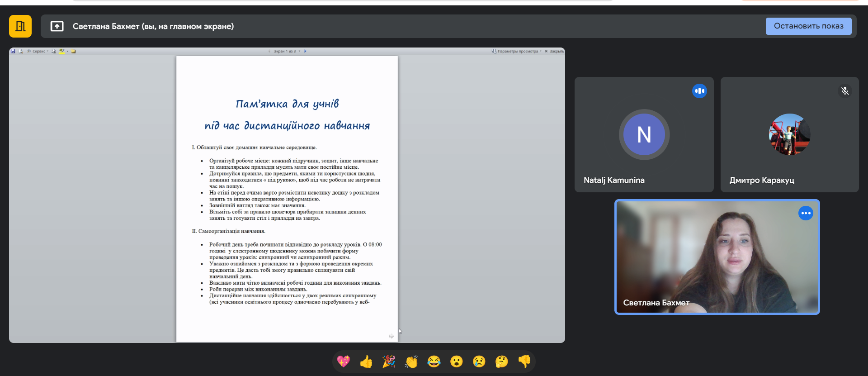Open the Экран 1 из 3 page selector
868x376 pixels.
tap(286, 51)
